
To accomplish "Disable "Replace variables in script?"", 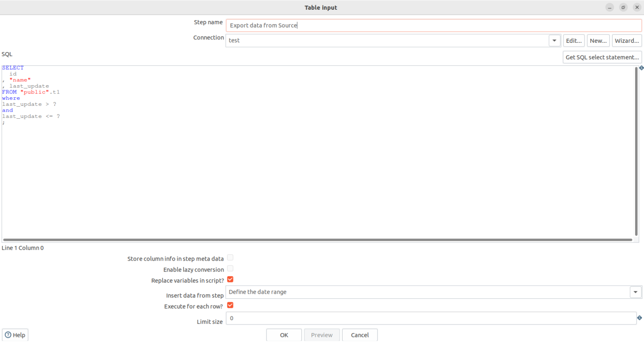I will [230, 279].
